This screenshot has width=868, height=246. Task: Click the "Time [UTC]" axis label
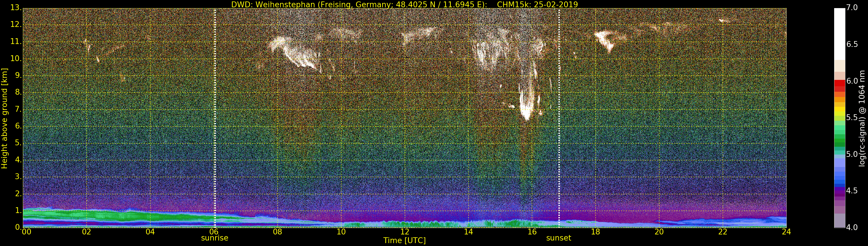point(404,240)
